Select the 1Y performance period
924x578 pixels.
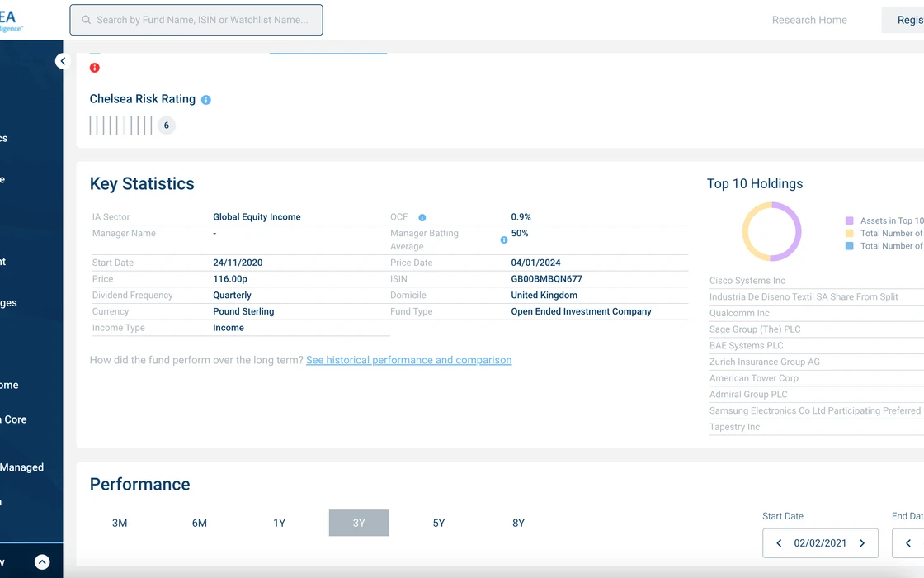pyautogui.click(x=280, y=524)
